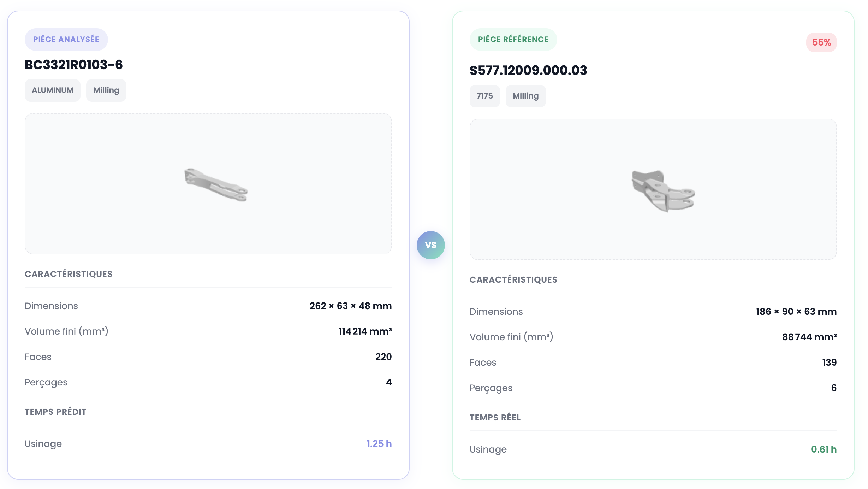This screenshot has width=868, height=489.
Task: Open the analyzed part 3D thumbnail
Action: tap(216, 184)
